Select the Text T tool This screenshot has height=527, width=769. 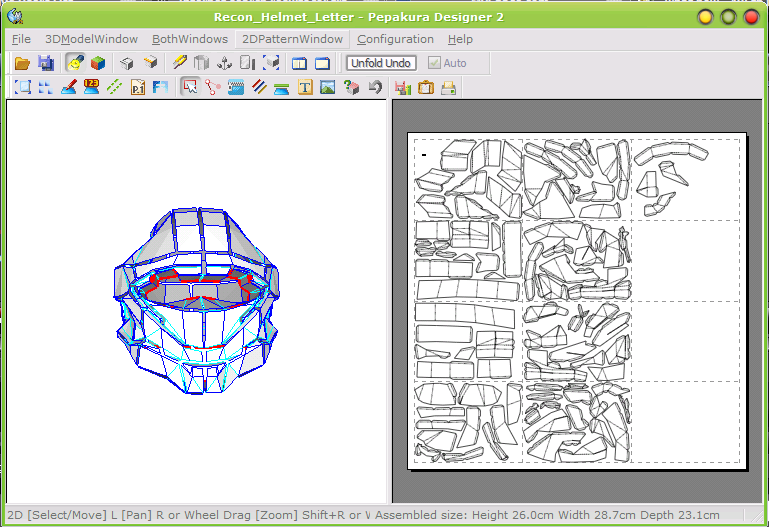click(x=305, y=87)
